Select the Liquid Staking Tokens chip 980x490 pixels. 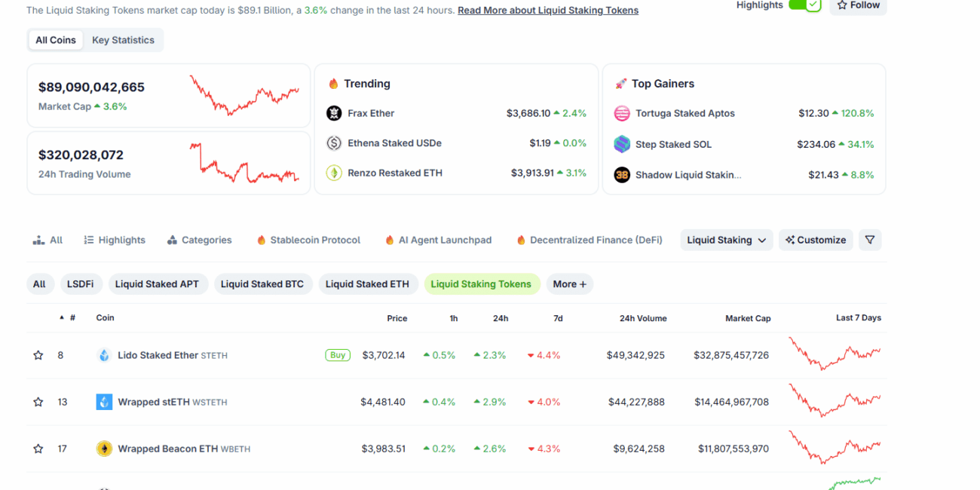coord(481,284)
